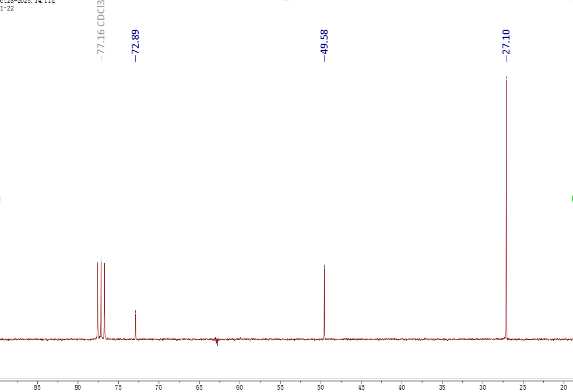The height and width of the screenshot is (392, 573).
Task: Click the 49.58 peak label
Action: coord(324,45)
